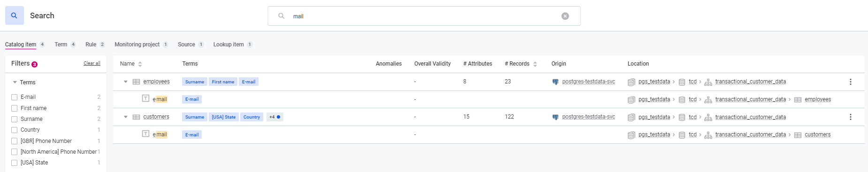Image resolution: width=868 pixels, height=172 pixels.
Task: Collapse the Terms filter section
Action: pyautogui.click(x=15, y=82)
